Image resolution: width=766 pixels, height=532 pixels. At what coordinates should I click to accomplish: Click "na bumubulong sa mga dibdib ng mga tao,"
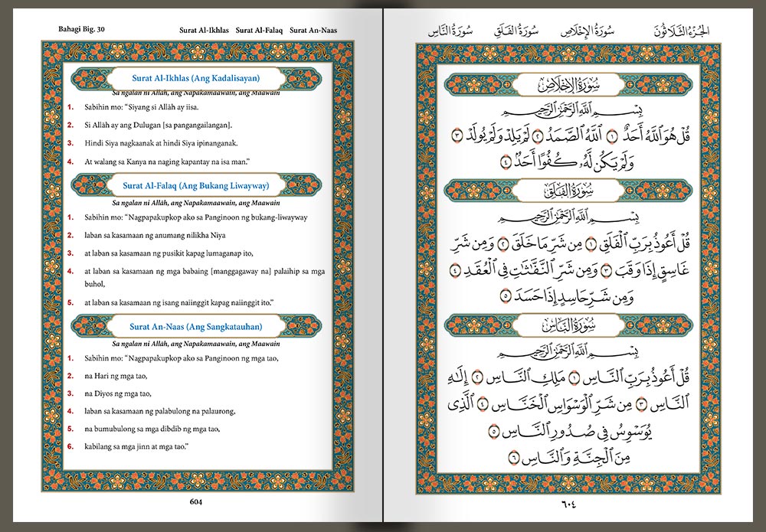[x=152, y=429]
